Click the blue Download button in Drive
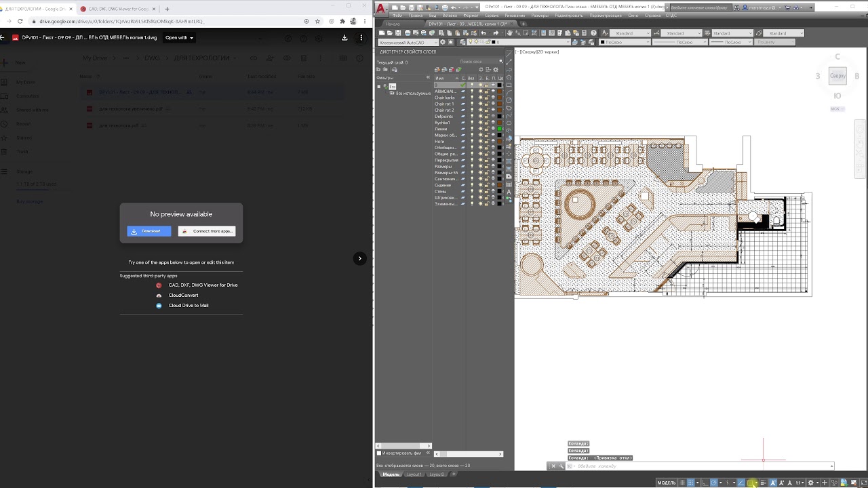Image resolution: width=868 pixels, height=488 pixels. coord(149,231)
